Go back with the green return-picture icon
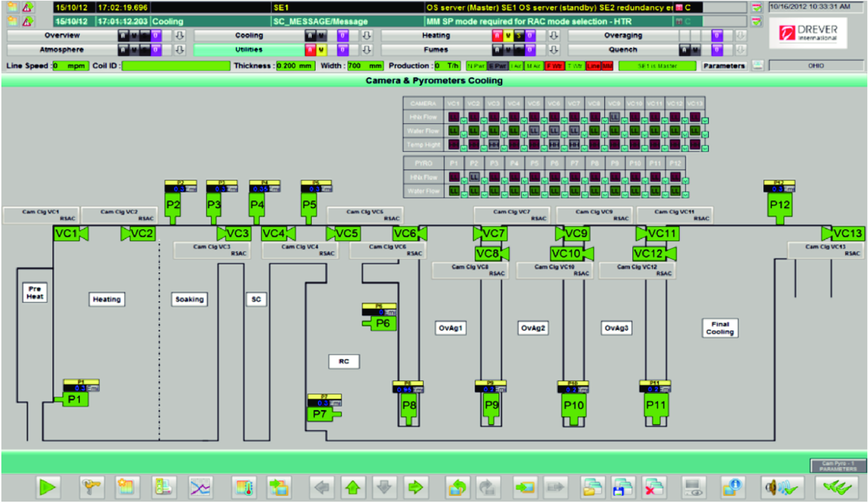 coord(457,487)
